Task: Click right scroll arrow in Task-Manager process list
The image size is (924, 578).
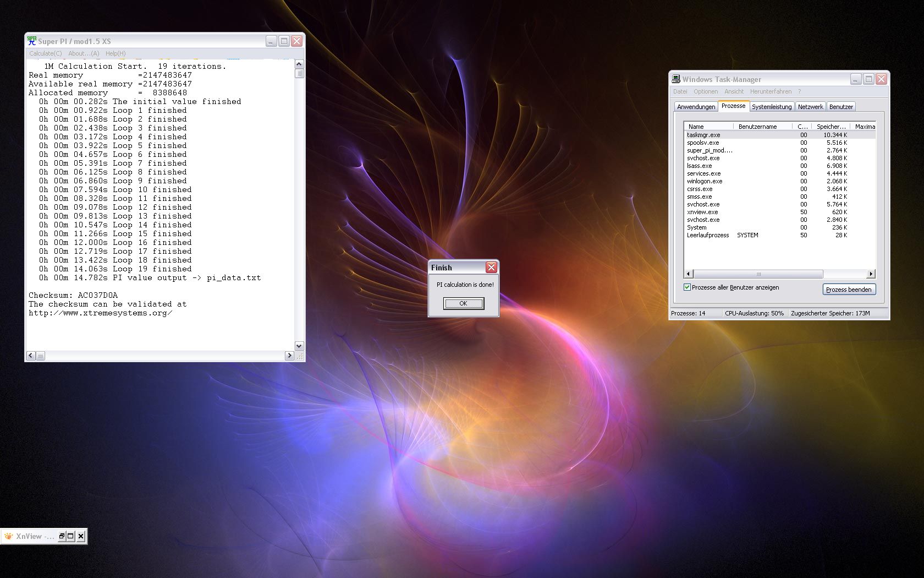Action: pos(871,274)
